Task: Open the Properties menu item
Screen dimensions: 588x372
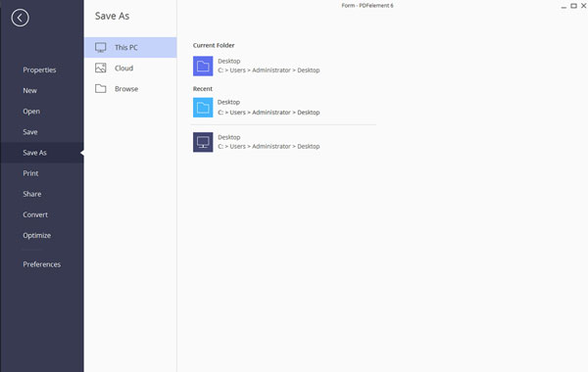Action: (39, 70)
